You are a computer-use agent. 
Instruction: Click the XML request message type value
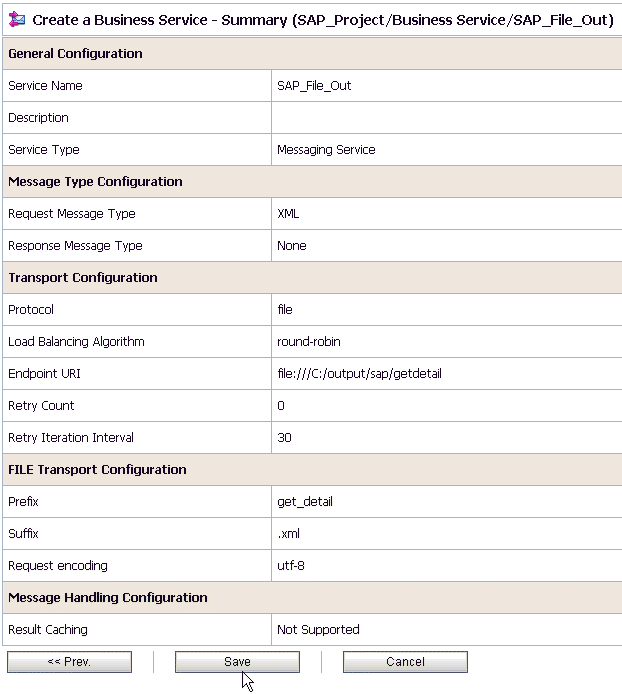tap(288, 214)
